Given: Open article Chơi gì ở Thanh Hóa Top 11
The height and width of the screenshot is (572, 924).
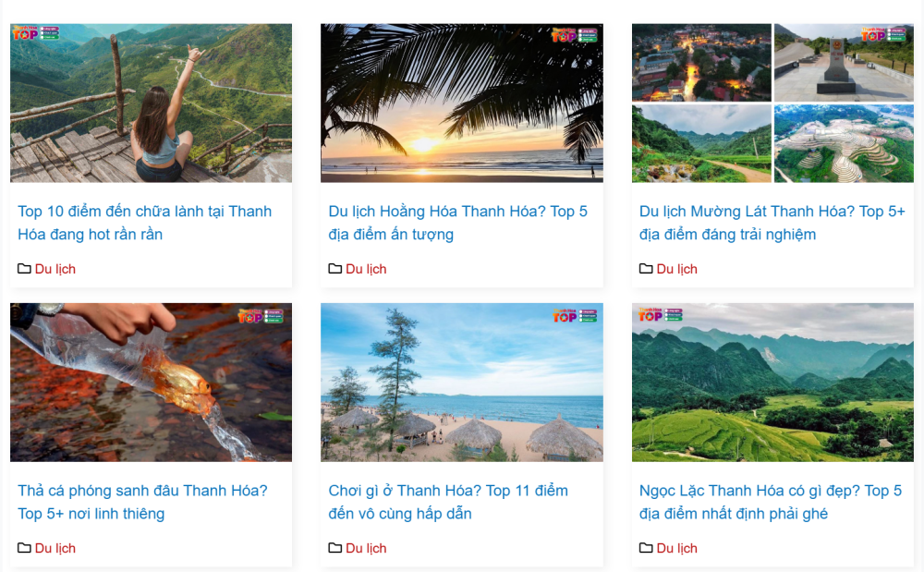Looking at the screenshot, I should click(x=448, y=502).
